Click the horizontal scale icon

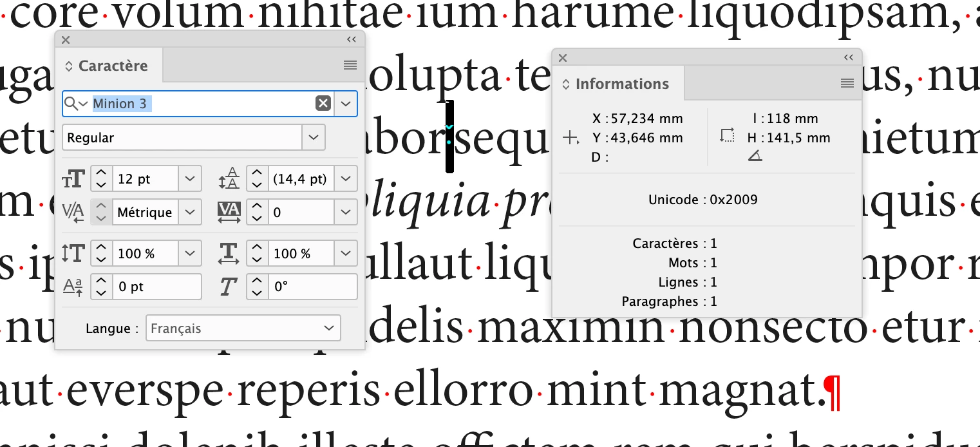click(229, 253)
